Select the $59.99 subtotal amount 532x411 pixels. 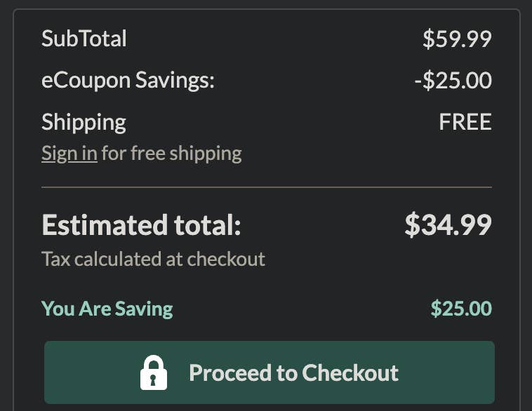pyautogui.click(x=456, y=39)
